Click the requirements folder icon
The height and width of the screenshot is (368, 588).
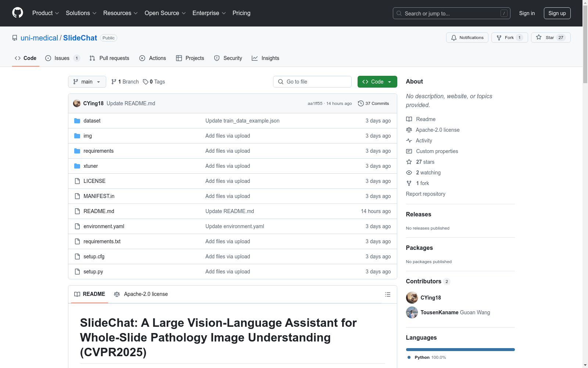point(77,151)
